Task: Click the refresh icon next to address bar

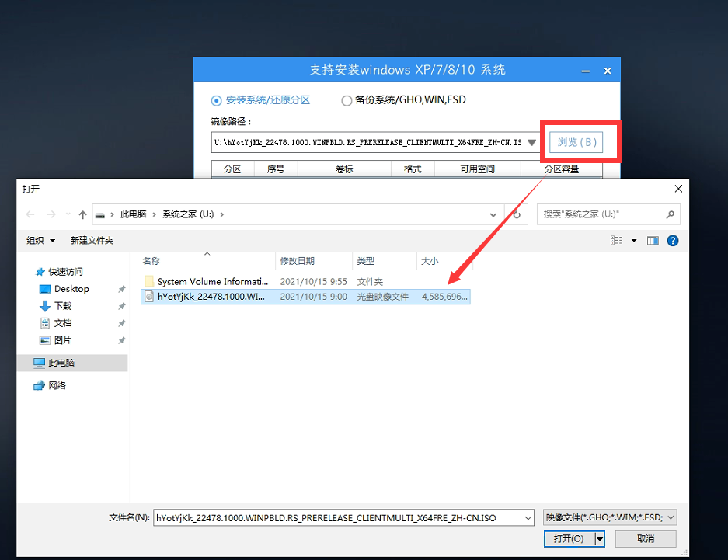Action: (x=517, y=214)
